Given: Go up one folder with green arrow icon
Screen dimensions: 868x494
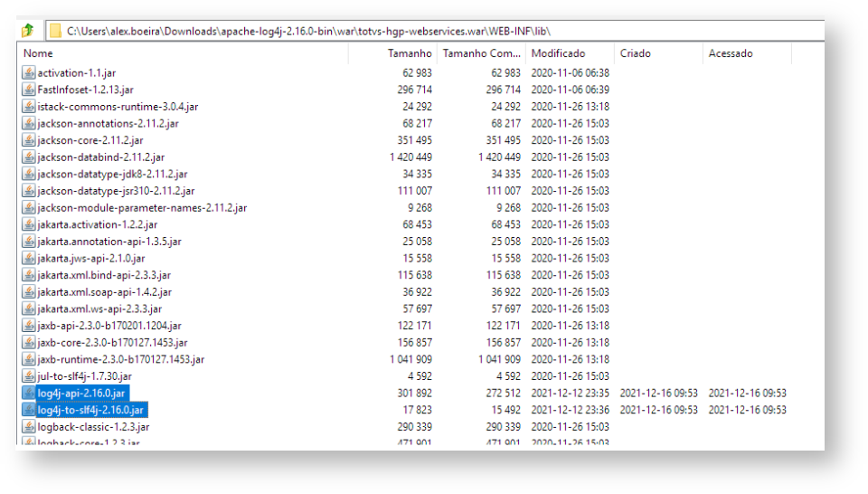Looking at the screenshot, I should tap(28, 31).
